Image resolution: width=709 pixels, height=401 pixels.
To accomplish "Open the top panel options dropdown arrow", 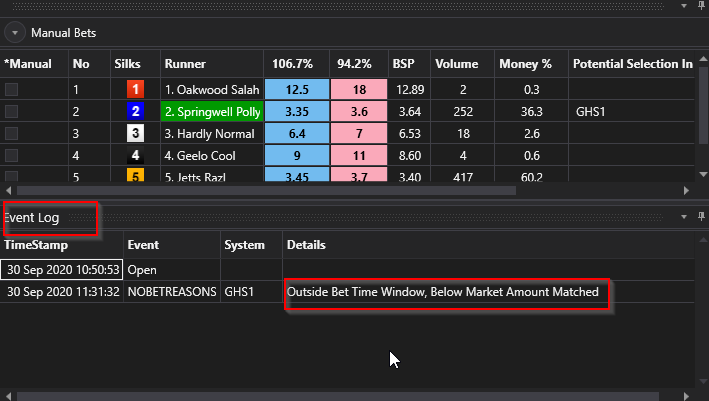I will [684, 6].
